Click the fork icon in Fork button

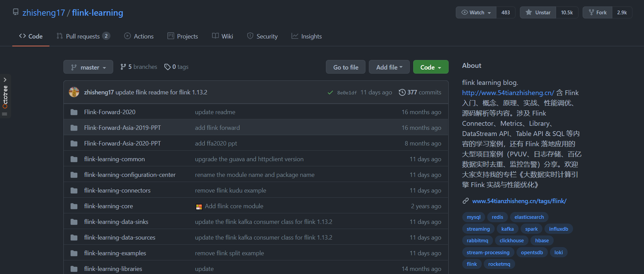pyautogui.click(x=591, y=12)
